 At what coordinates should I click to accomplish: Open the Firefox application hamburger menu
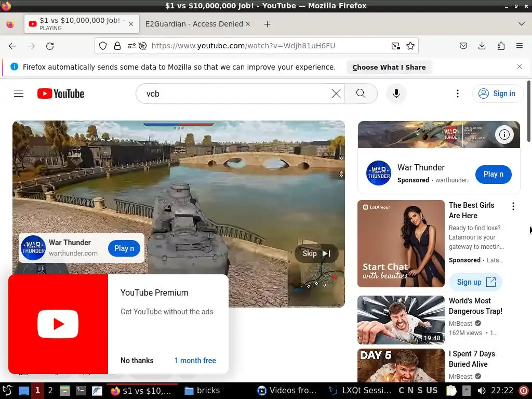tap(520, 46)
